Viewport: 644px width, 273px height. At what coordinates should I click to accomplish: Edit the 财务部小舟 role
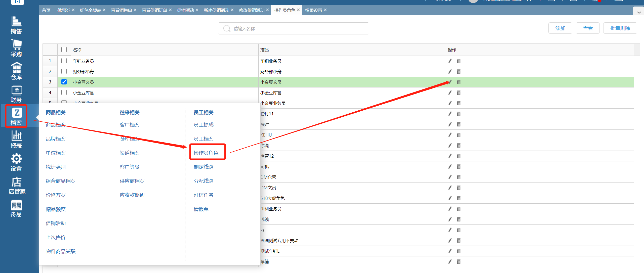450,72
